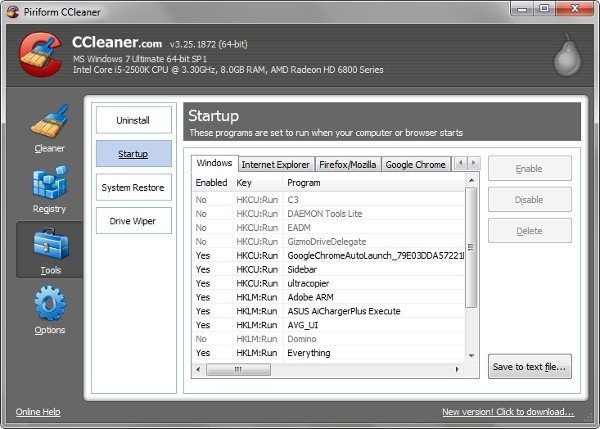Open the Registry section cubes icon
The height and width of the screenshot is (429, 600).
click(50, 183)
